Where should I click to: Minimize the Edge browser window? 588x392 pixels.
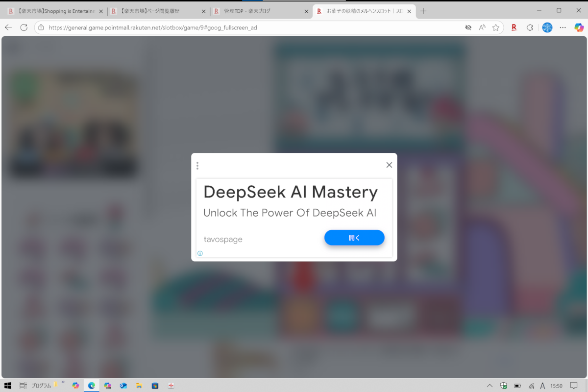539,10
